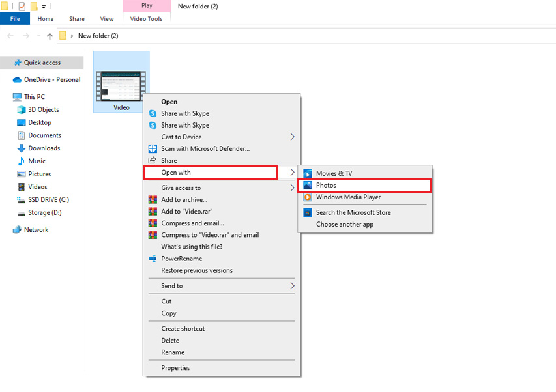Open SSD DRIVE (C:) in the sidebar
Viewport: 556px width, 392px height.
[x=48, y=200]
